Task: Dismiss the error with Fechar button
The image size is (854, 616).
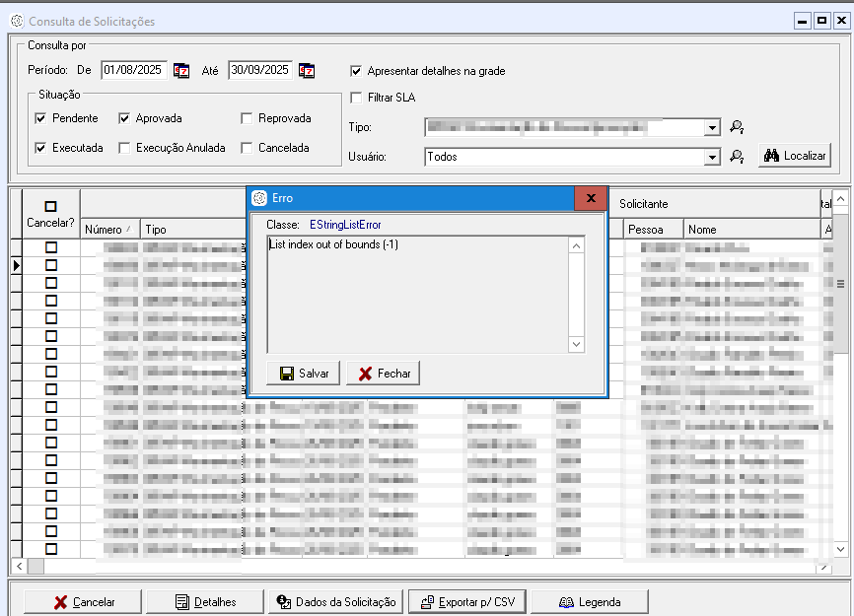Action: pyautogui.click(x=383, y=374)
